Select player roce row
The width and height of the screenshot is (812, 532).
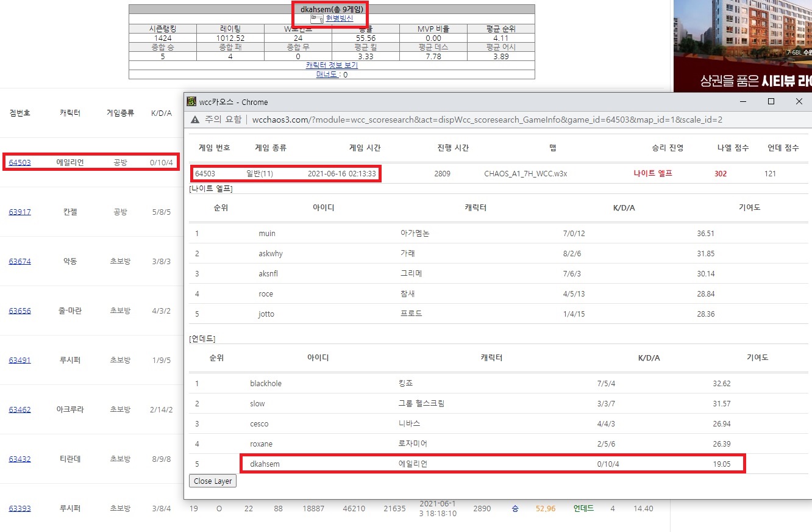pos(498,293)
